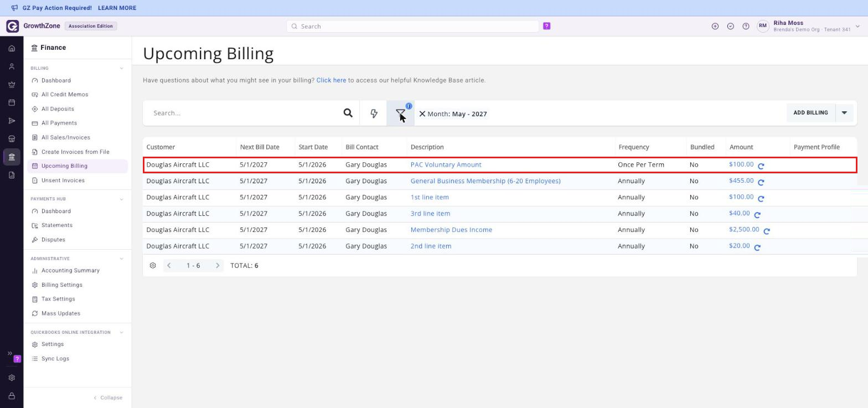Click LEARN MORE in the top banner
Image resolution: width=868 pixels, height=408 pixels.
(x=117, y=8)
